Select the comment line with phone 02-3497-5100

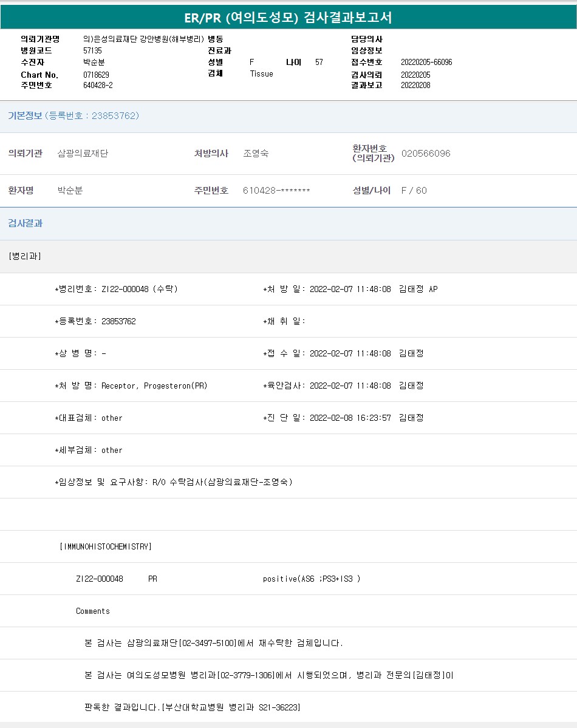tap(214, 643)
